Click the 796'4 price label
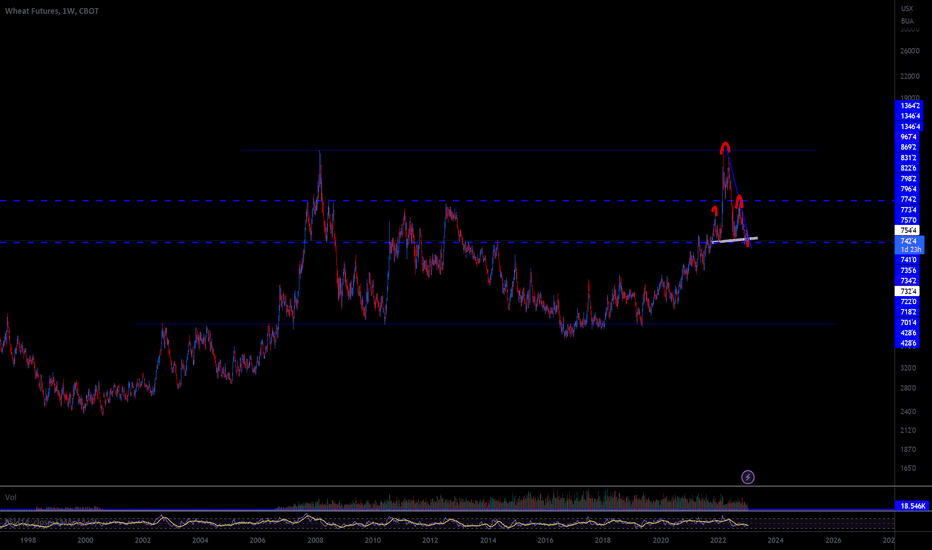The height and width of the screenshot is (550, 932). pos(908,189)
